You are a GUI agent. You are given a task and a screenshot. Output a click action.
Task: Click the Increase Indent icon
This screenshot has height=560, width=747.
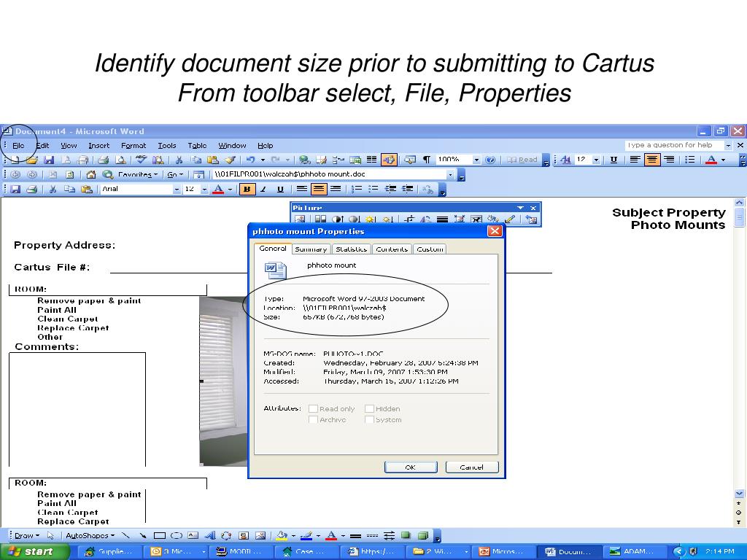[x=407, y=189]
